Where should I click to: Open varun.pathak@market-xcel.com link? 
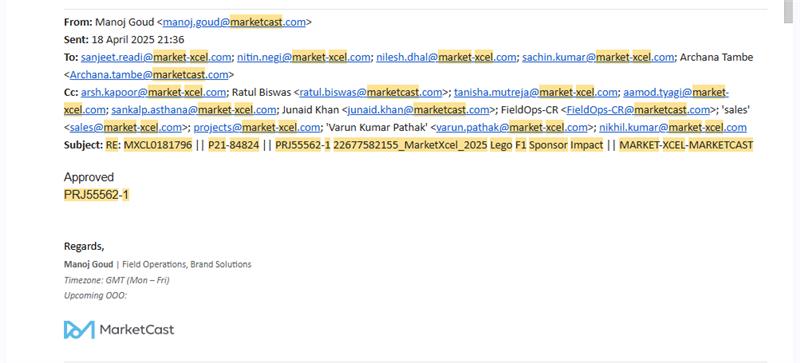[511, 127]
